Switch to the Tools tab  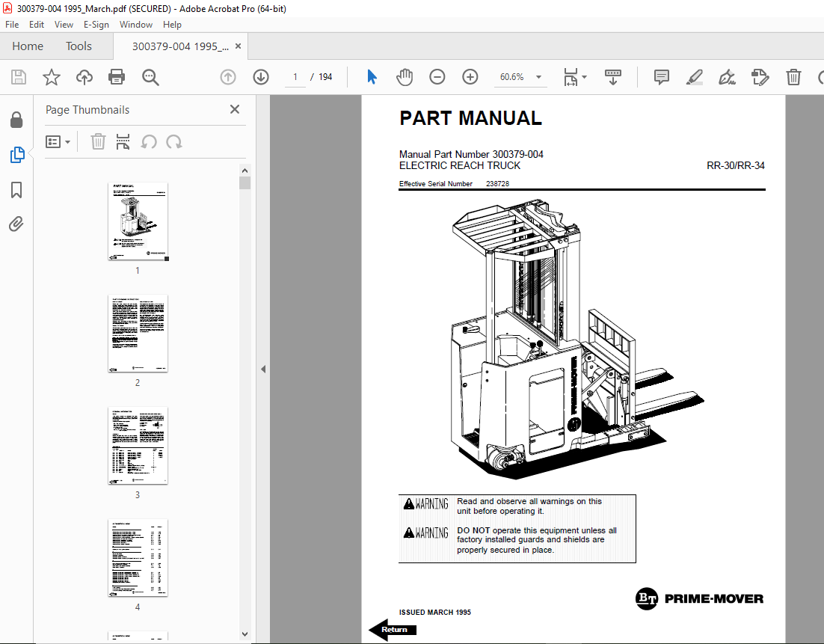pos(79,46)
